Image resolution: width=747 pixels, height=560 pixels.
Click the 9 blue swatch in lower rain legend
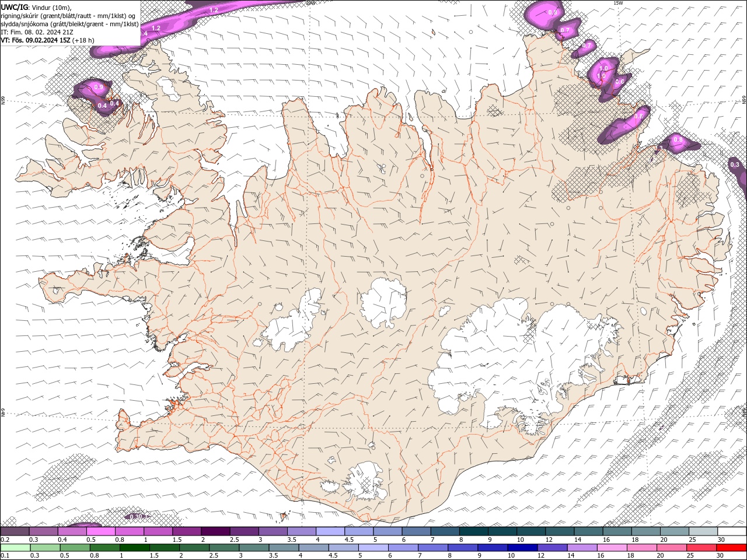(493, 548)
